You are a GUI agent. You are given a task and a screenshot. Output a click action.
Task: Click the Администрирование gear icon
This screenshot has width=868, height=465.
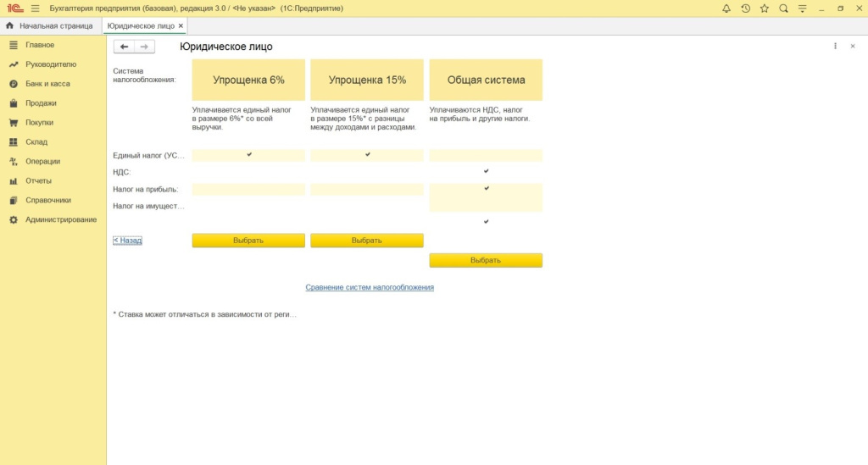(x=14, y=220)
